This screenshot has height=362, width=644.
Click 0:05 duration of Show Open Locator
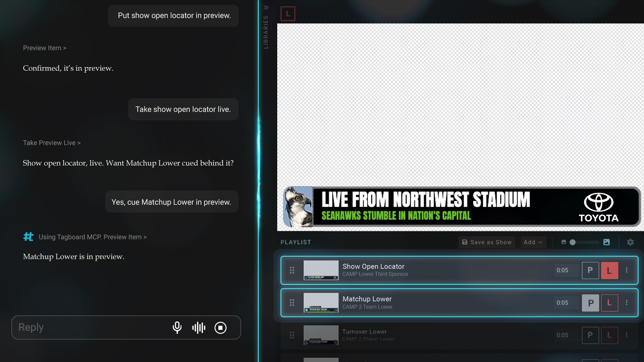562,270
